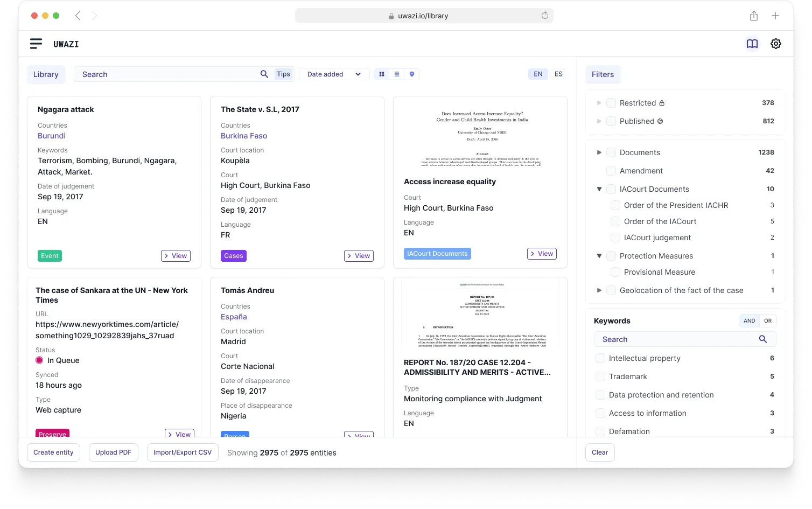Enable the Trademark keyword filter
This screenshot has height=509, width=812.
point(600,376)
